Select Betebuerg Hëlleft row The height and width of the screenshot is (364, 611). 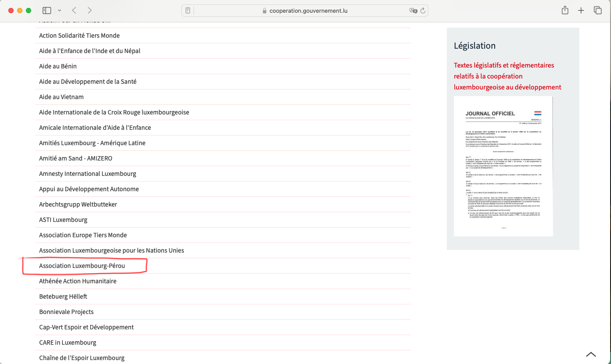pyautogui.click(x=223, y=296)
